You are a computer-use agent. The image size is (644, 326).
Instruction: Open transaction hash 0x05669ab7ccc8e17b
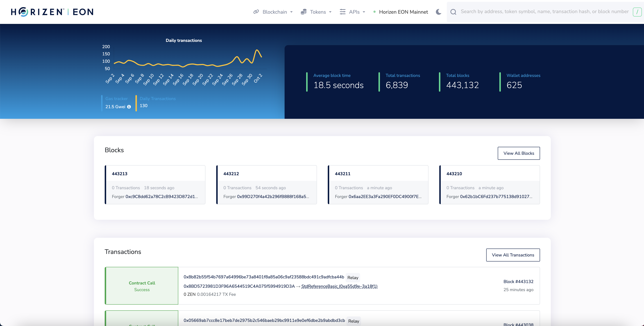coord(264,320)
